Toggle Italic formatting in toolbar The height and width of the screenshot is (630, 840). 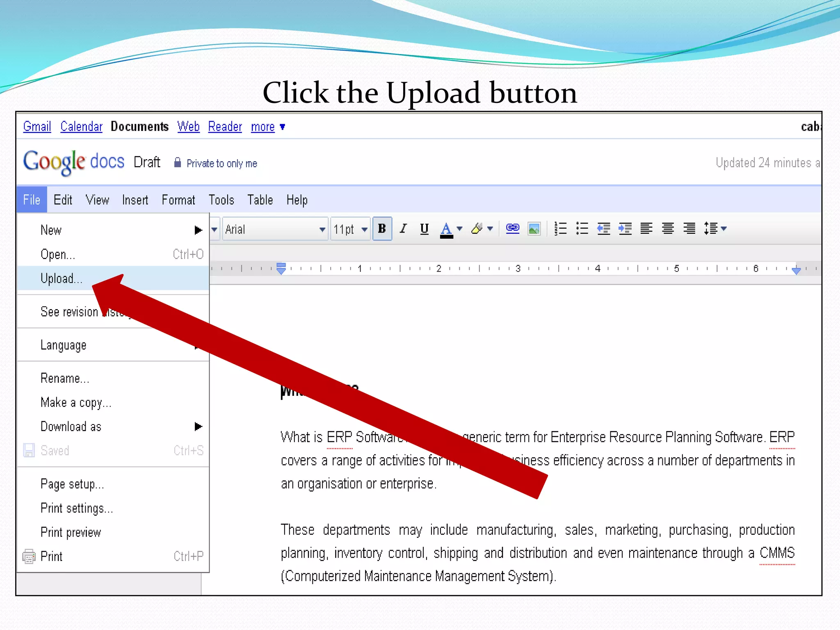point(403,228)
